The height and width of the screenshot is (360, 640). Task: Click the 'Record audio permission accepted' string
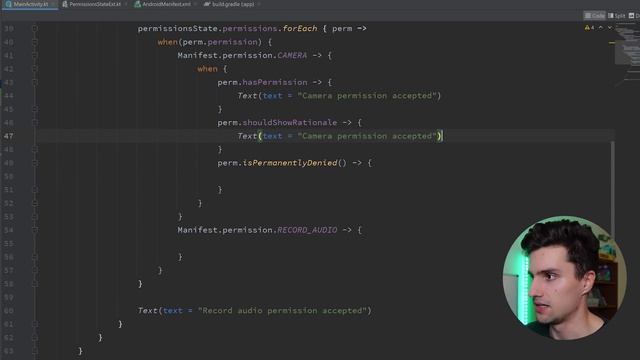282,311
